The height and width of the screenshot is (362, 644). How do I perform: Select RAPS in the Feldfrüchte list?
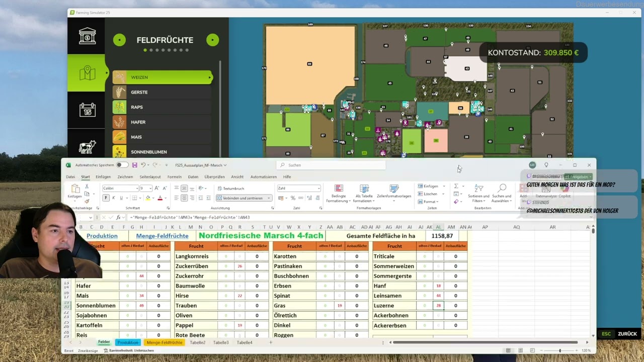(x=163, y=107)
